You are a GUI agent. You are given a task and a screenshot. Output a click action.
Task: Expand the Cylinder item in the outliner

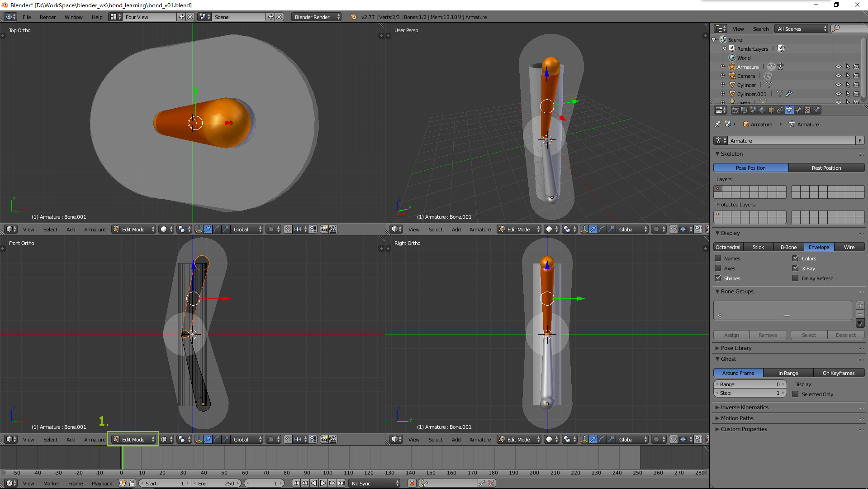tap(722, 85)
